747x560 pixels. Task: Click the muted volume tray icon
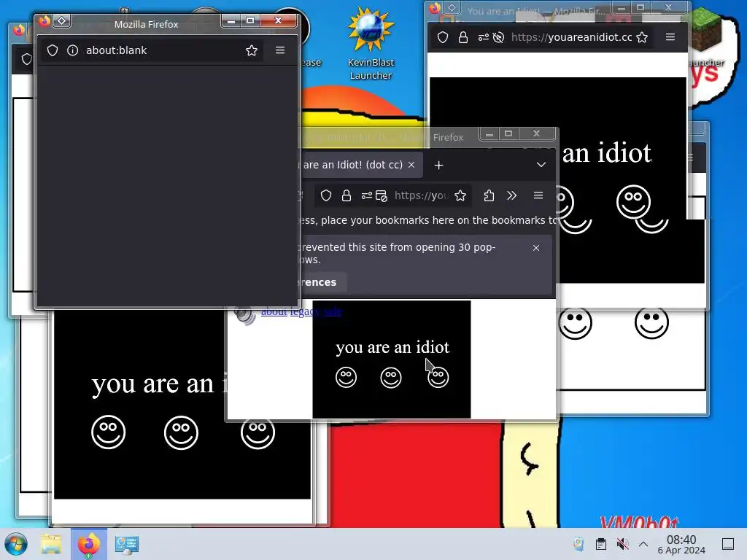point(622,544)
